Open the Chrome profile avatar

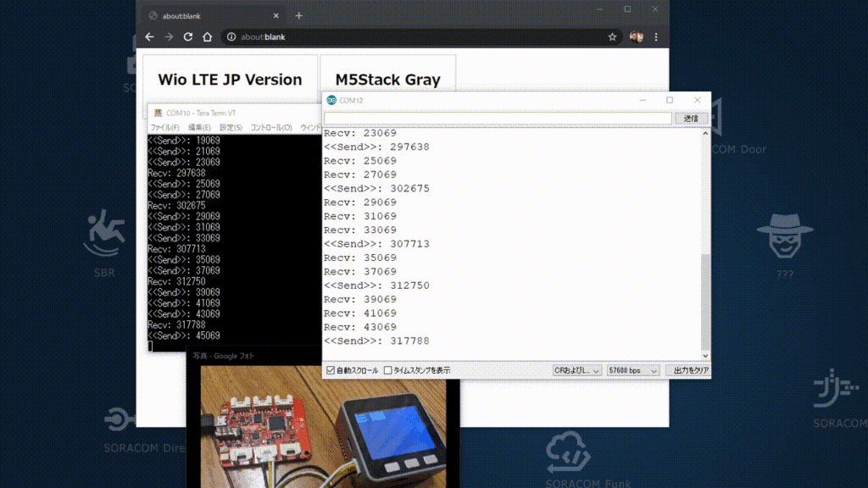636,37
